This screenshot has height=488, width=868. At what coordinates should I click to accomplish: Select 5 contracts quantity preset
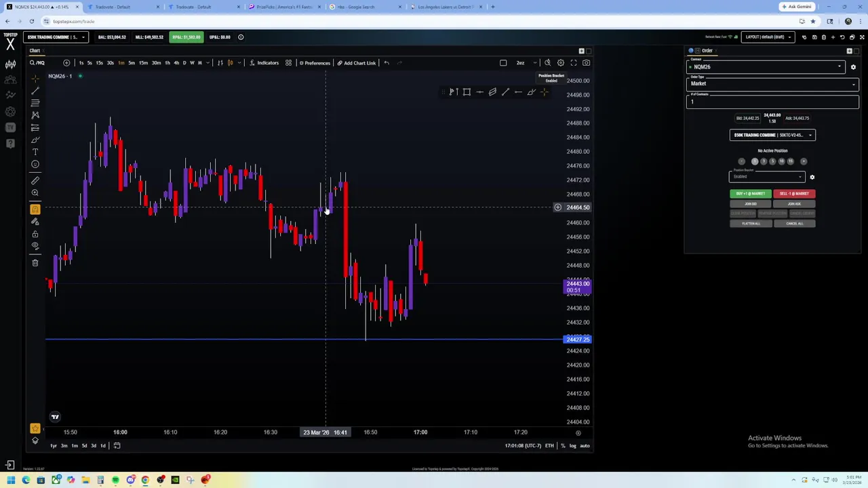click(x=772, y=161)
